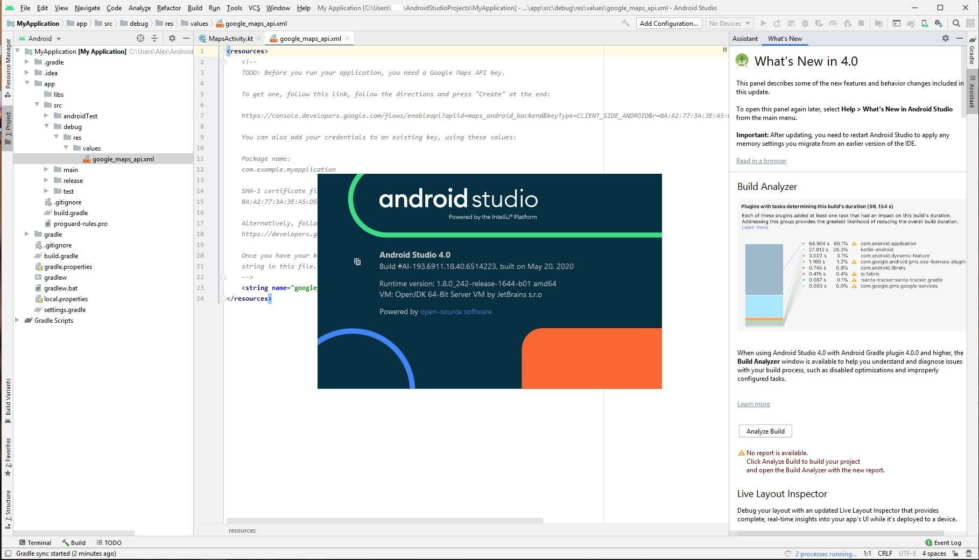Toggle Build Variants tool window

[8, 401]
